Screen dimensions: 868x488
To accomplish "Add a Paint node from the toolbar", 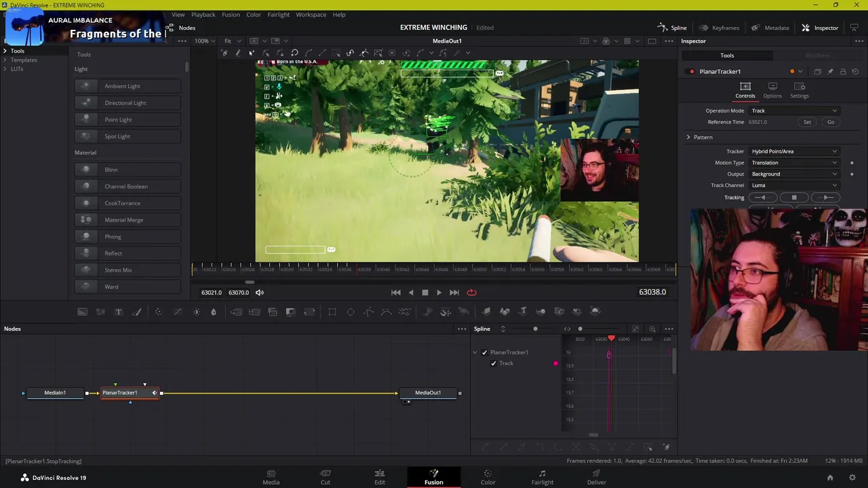I will pos(137,312).
